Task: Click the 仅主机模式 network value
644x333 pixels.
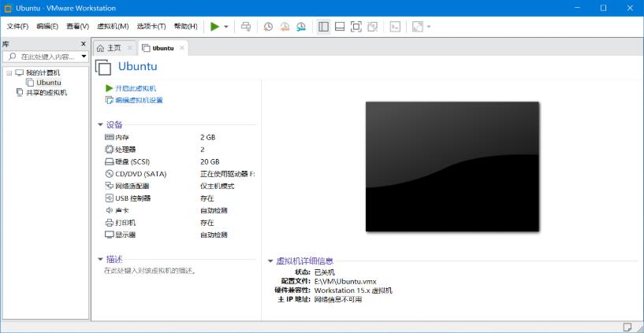Action: [218, 187]
